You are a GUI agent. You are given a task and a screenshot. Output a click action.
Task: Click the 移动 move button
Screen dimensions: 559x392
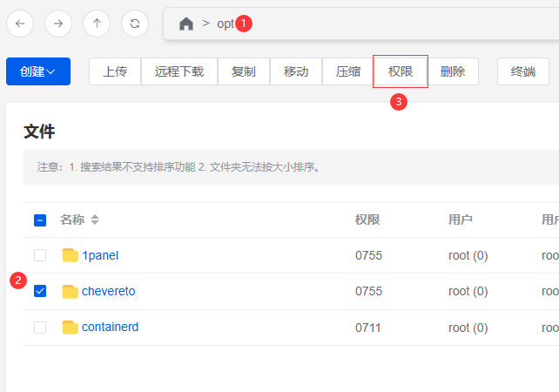pyautogui.click(x=296, y=71)
